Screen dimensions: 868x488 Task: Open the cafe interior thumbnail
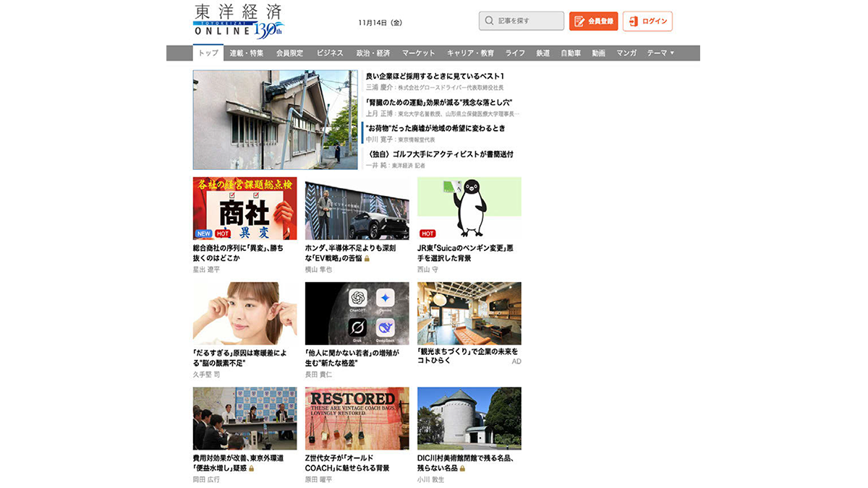[x=469, y=313]
